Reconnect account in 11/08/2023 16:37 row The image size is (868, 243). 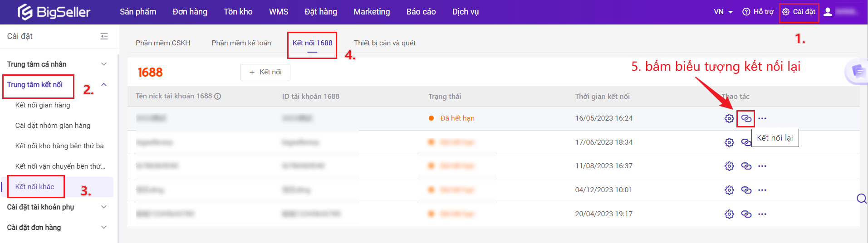pos(746,166)
